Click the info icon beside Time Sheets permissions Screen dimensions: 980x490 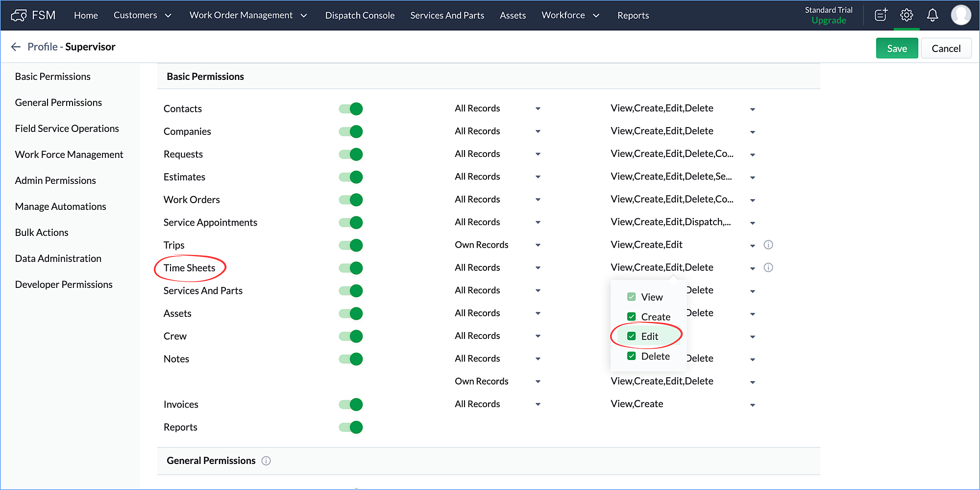(x=768, y=267)
